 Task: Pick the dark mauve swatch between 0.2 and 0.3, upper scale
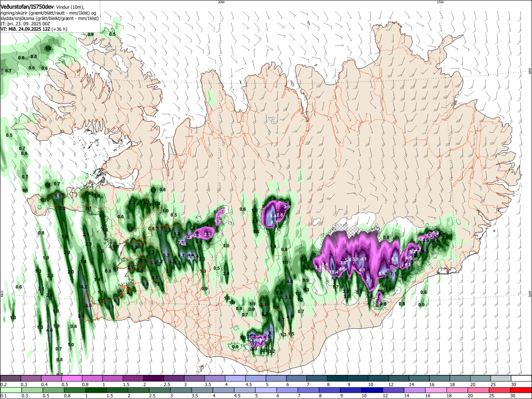[10, 378]
